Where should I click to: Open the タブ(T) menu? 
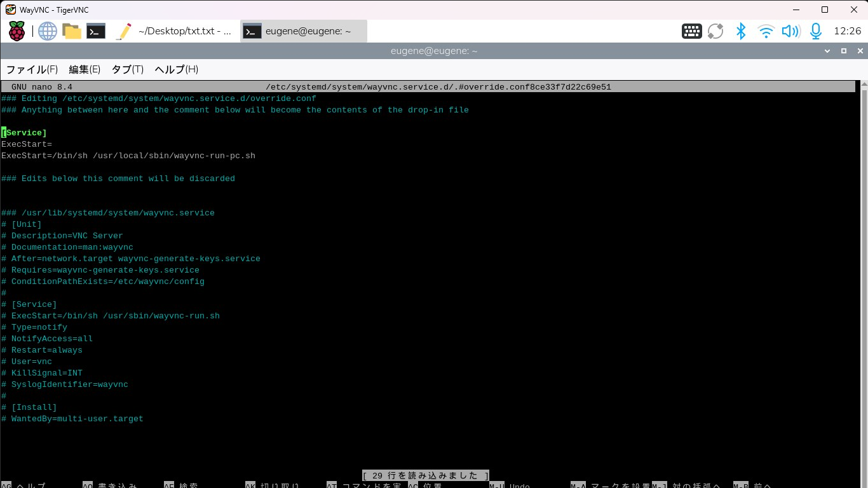tap(128, 69)
